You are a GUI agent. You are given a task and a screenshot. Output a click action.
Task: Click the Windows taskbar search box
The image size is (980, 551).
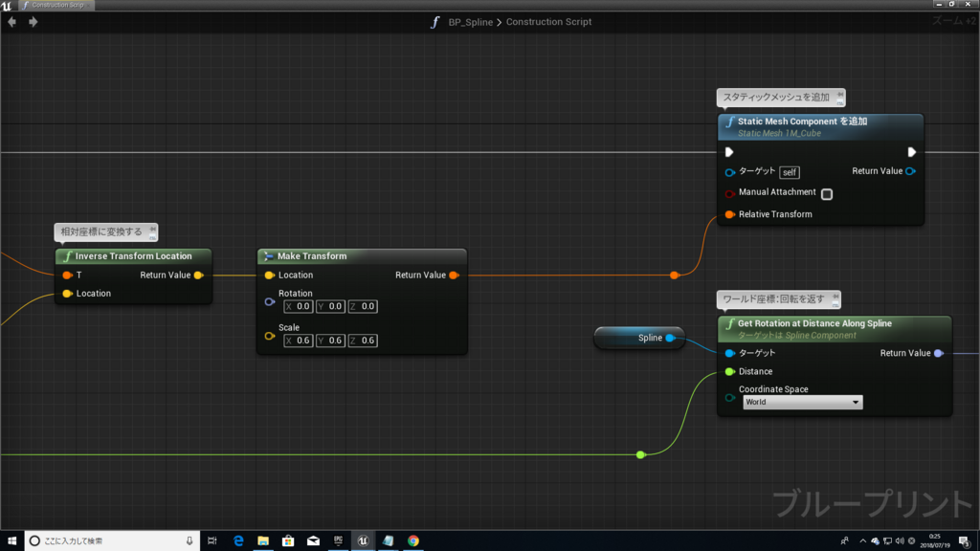[x=113, y=541]
